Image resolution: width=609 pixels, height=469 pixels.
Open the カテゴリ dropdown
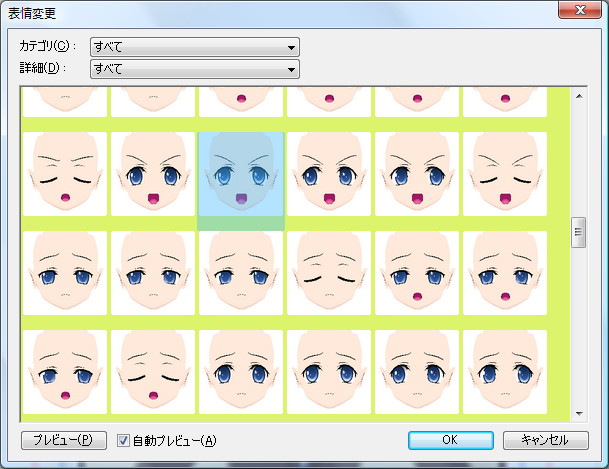(x=195, y=47)
